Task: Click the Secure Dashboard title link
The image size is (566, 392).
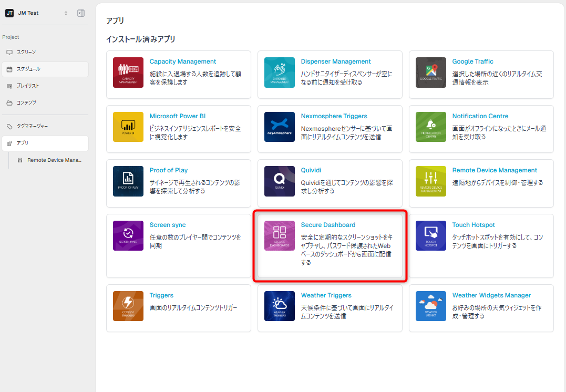Action: (x=328, y=224)
